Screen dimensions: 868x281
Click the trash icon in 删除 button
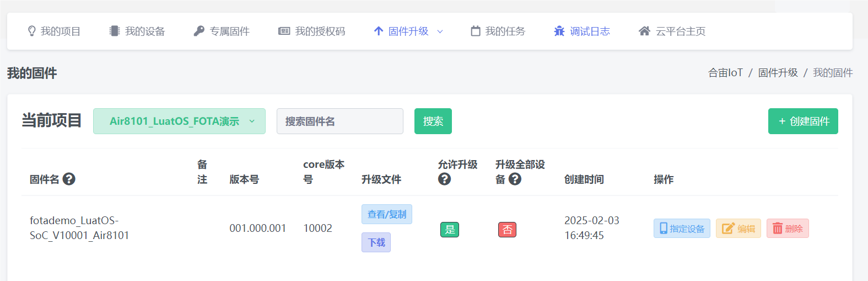[x=778, y=228]
